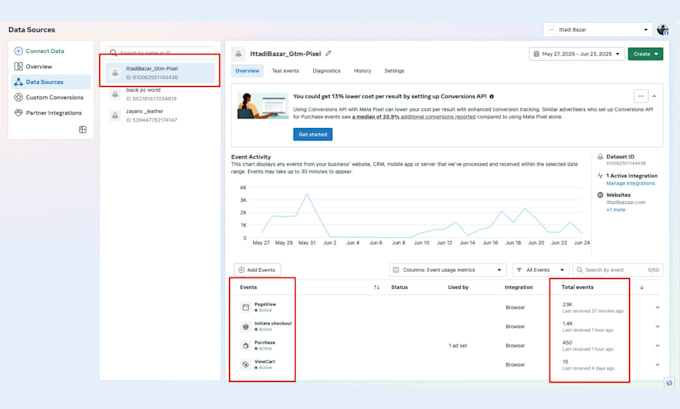The height and width of the screenshot is (409, 680).
Task: Collapse the sidebar using the panel icon
Action: [x=82, y=129]
